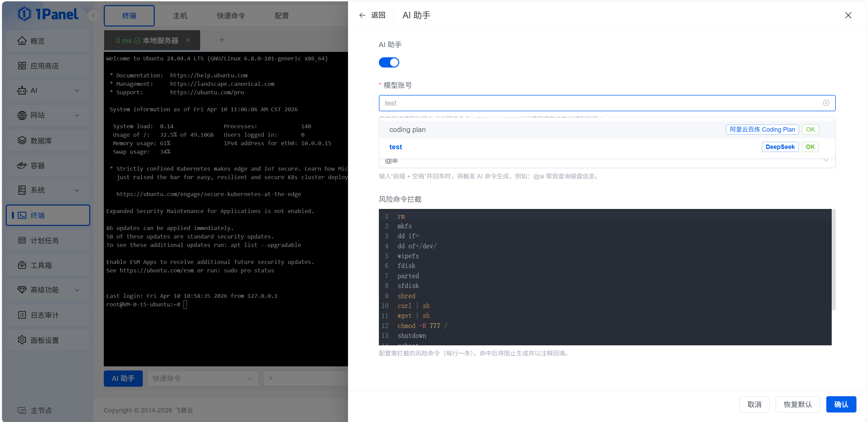Close the 本地服务器 terminal tab
This screenshot has height=422, width=868.
[x=188, y=40]
